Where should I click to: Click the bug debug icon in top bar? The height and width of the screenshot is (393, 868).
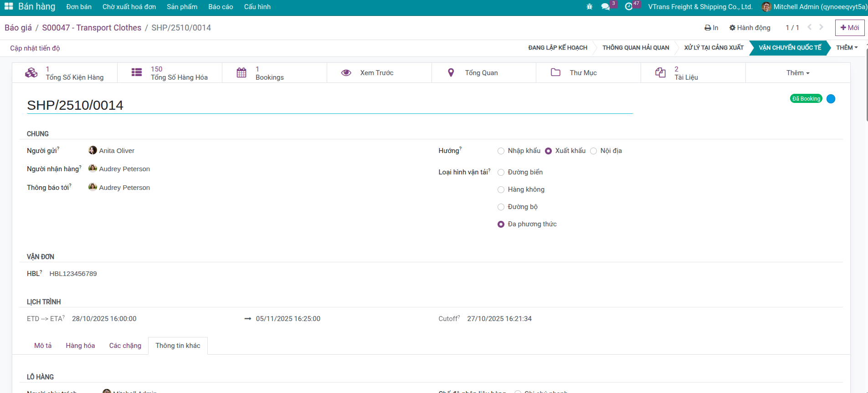(589, 7)
